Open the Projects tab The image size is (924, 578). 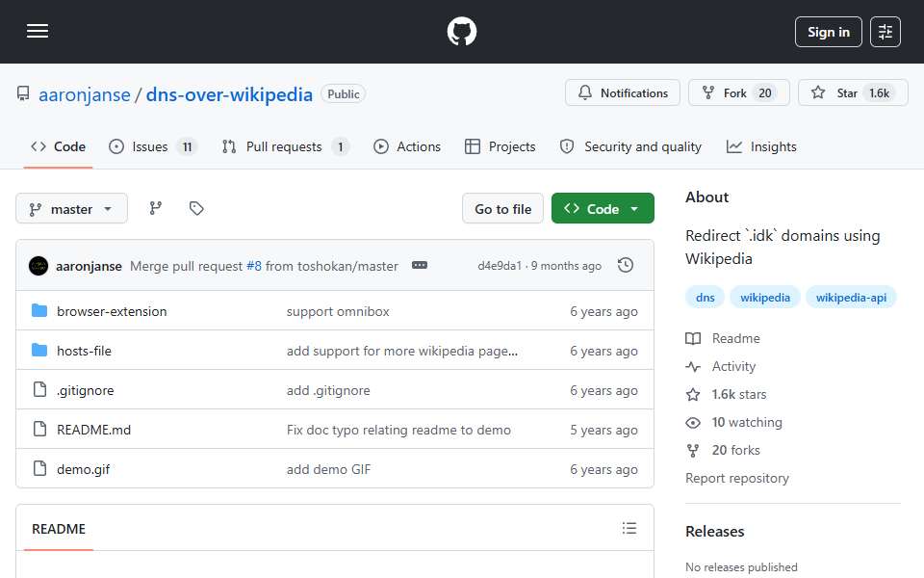click(500, 146)
